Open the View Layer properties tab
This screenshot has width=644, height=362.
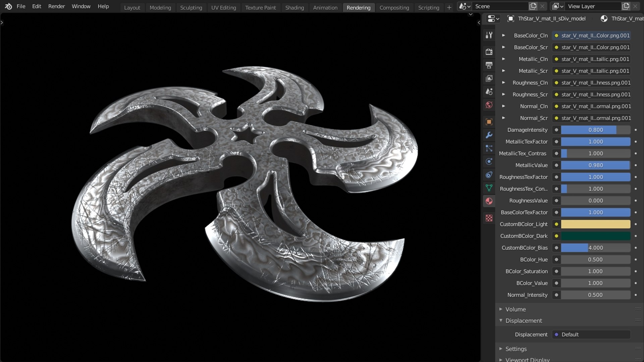489,79
